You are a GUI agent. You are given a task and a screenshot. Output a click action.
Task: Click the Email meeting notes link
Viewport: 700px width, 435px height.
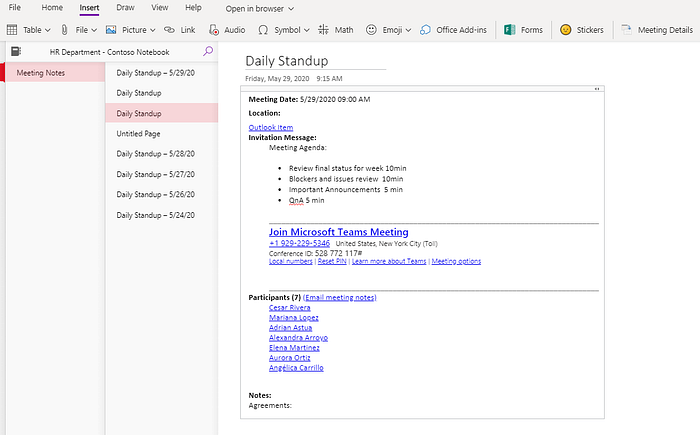click(340, 297)
